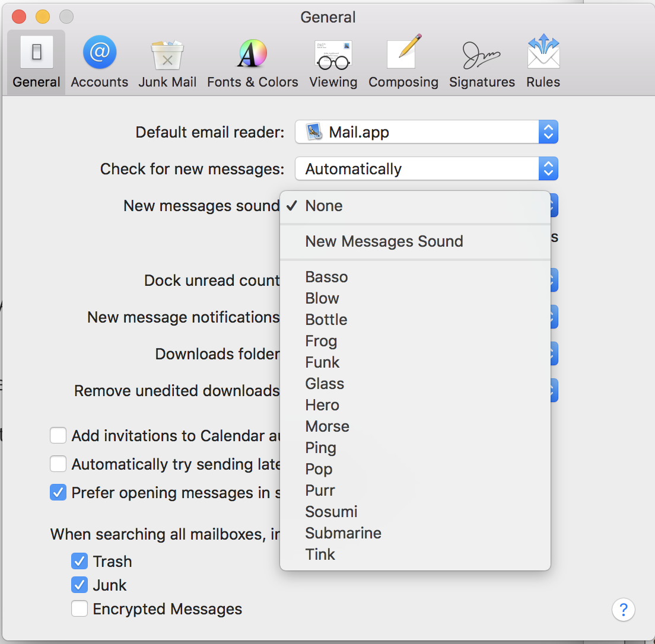Select the Frog sound
Viewport: 655px width, 644px height.
tap(415, 341)
